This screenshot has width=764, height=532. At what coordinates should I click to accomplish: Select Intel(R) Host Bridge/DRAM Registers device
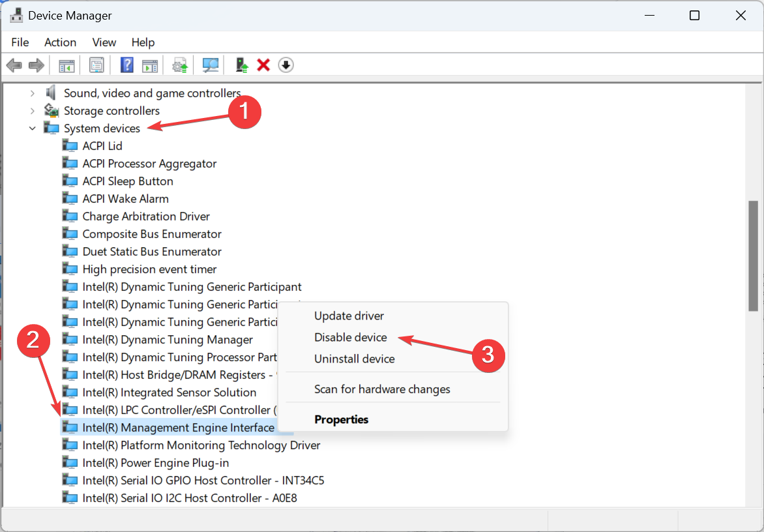pos(179,375)
